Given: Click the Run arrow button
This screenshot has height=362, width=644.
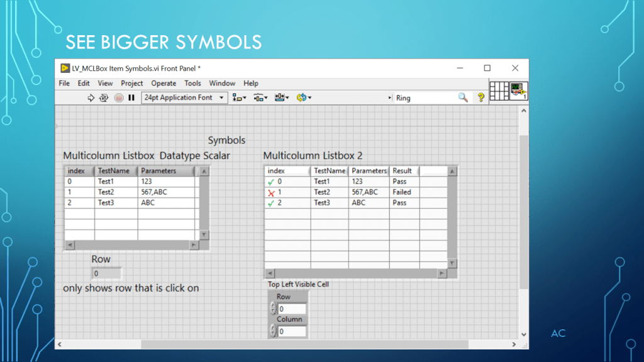Looking at the screenshot, I should 91,97.
